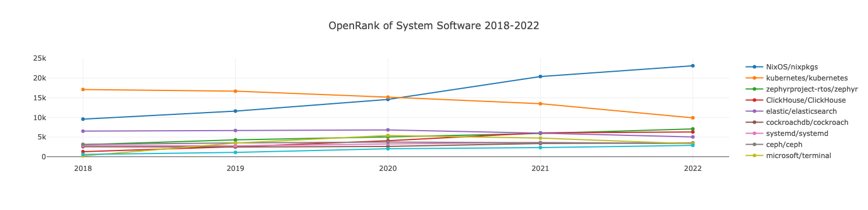868x210 pixels.
Task: Toggle zephyrproject-rtos/zephyr legend item
Action: pos(802,89)
